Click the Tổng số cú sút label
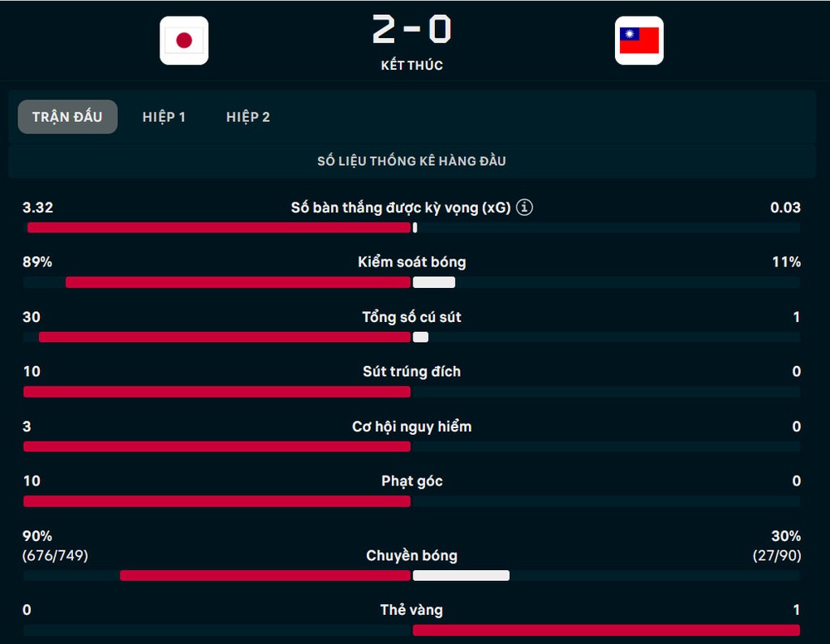The image size is (830, 644). 412,317
